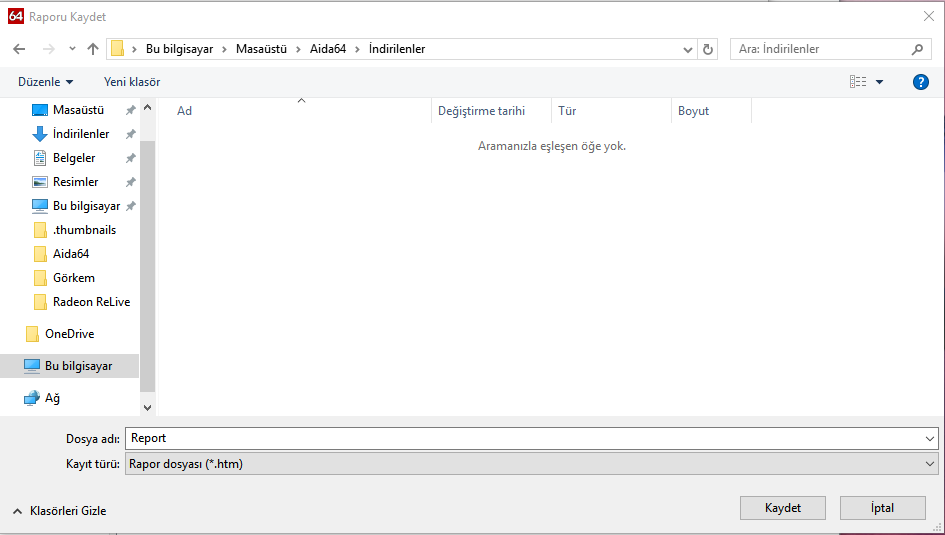945x535 pixels.
Task: Sort files by the Ad column
Action: (x=184, y=111)
